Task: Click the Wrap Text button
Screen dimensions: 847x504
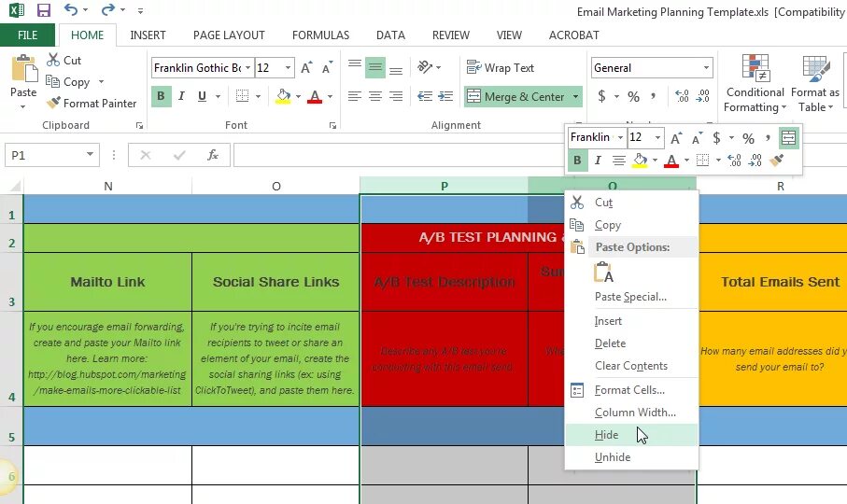Action: (501, 67)
